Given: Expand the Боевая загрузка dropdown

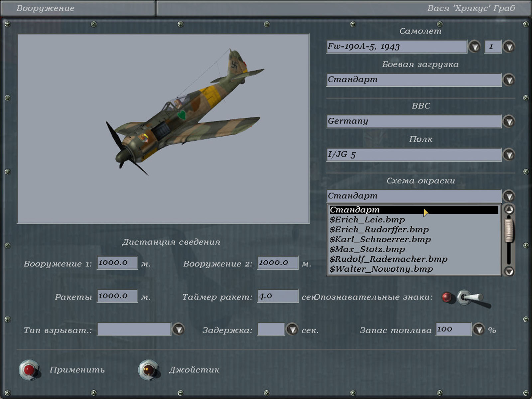Looking at the screenshot, I should pos(509,80).
